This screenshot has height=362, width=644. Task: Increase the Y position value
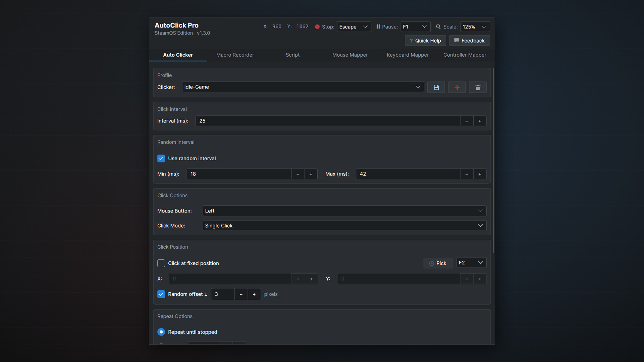point(480,279)
